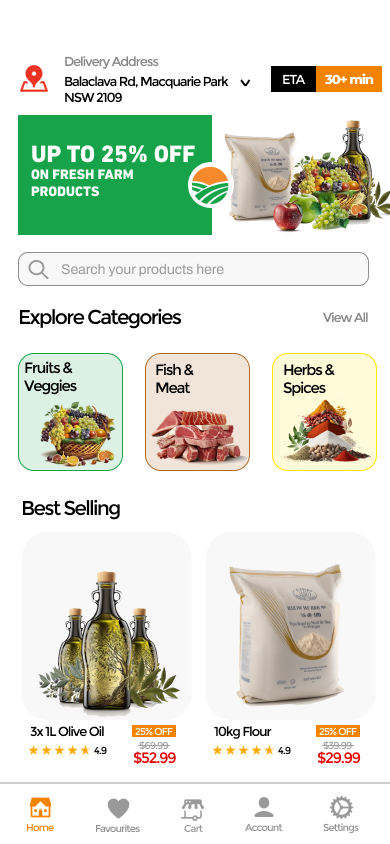390x844 pixels.
Task: Open Settings gear icon
Action: pos(341,808)
